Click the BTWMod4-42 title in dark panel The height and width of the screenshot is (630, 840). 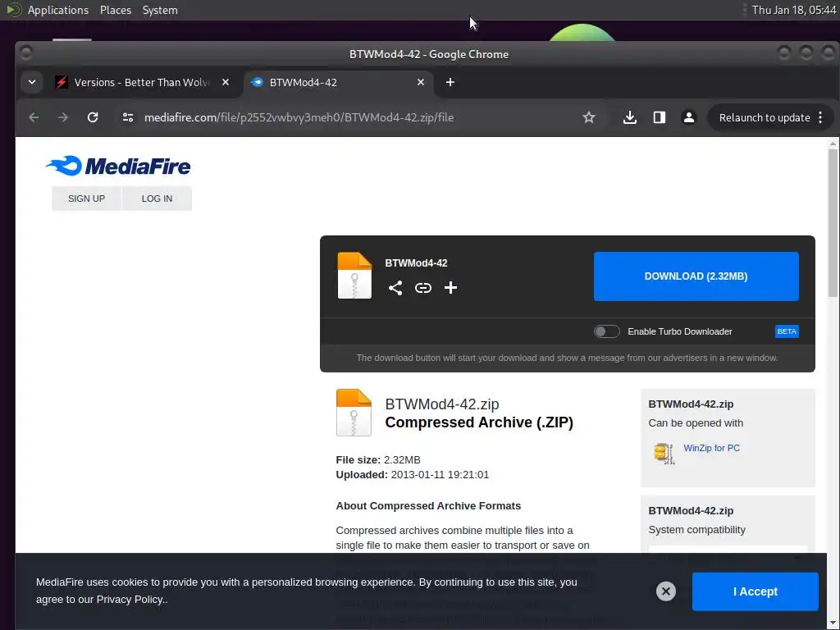[x=416, y=263]
